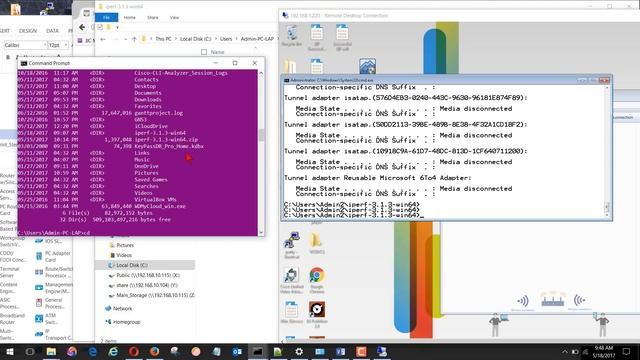
Task: Click Local Disk (C:) in address breadcrumb
Action: 196,39
